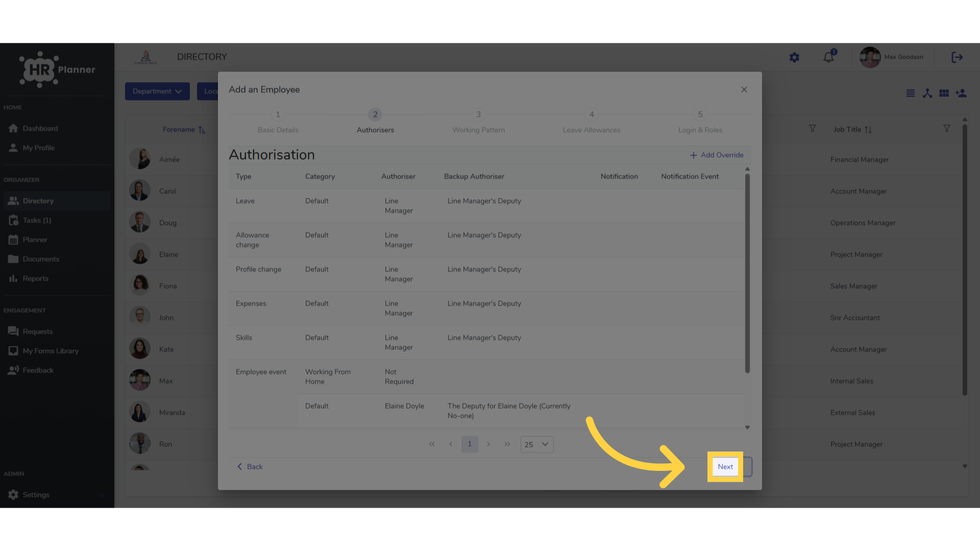Switch to list view icon
The height and width of the screenshot is (551, 980).
(911, 93)
